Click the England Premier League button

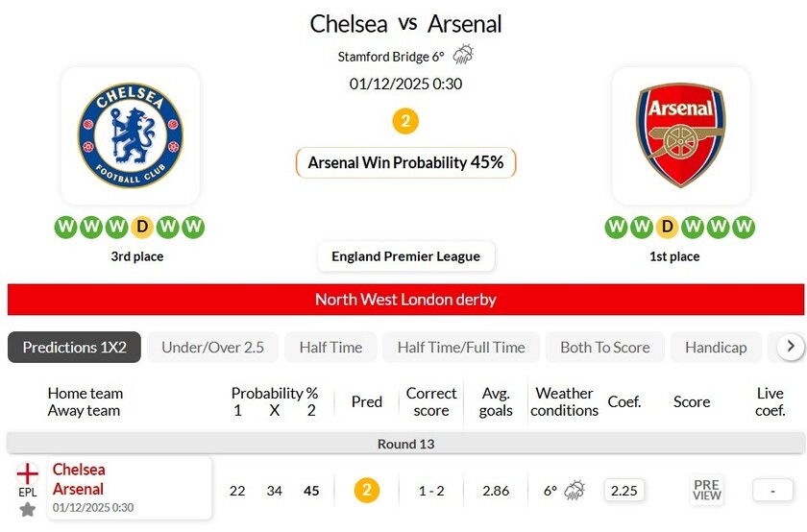tap(405, 256)
